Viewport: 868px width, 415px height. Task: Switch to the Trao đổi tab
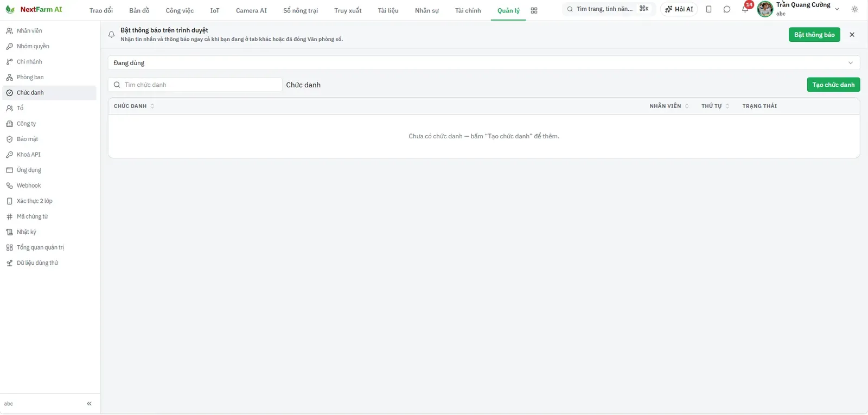click(101, 11)
